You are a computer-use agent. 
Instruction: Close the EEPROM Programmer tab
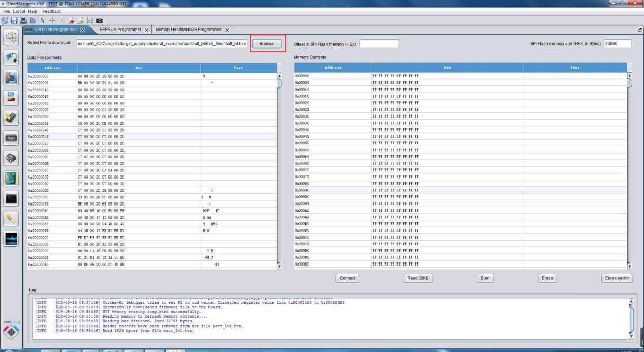[146, 30]
